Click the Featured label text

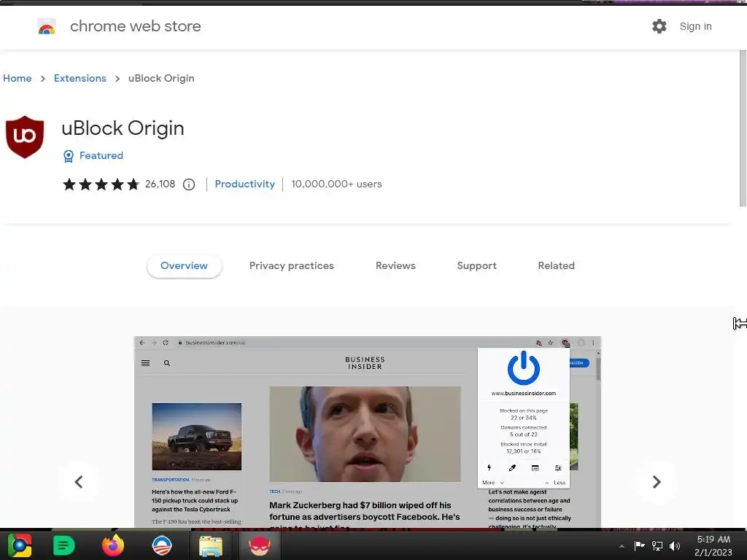101,155
